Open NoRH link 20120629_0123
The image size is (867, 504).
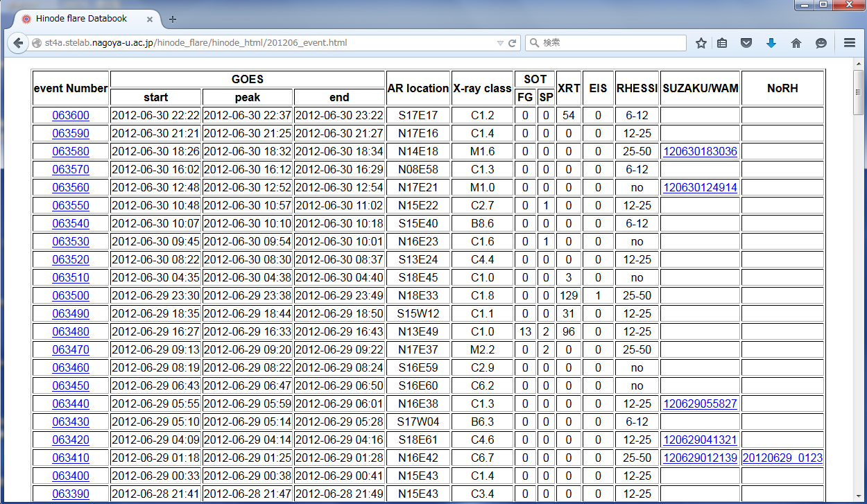[x=782, y=458]
